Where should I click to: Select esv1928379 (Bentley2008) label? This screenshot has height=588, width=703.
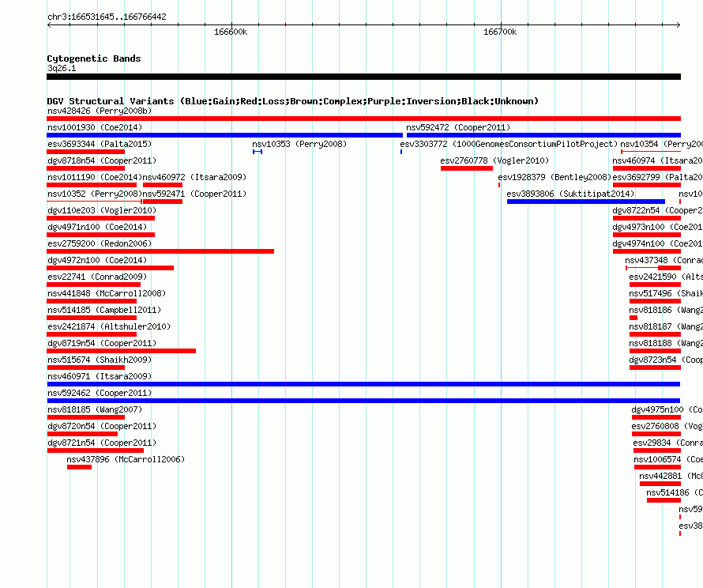[555, 177]
